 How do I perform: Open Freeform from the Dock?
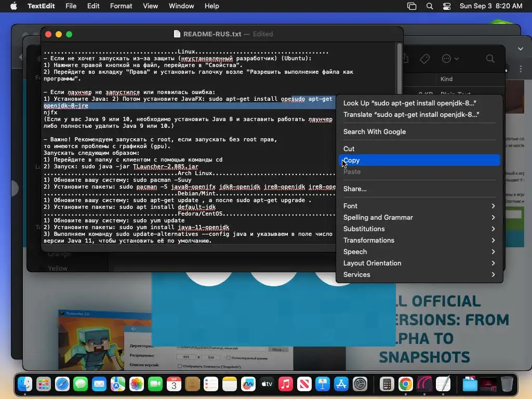click(248, 384)
